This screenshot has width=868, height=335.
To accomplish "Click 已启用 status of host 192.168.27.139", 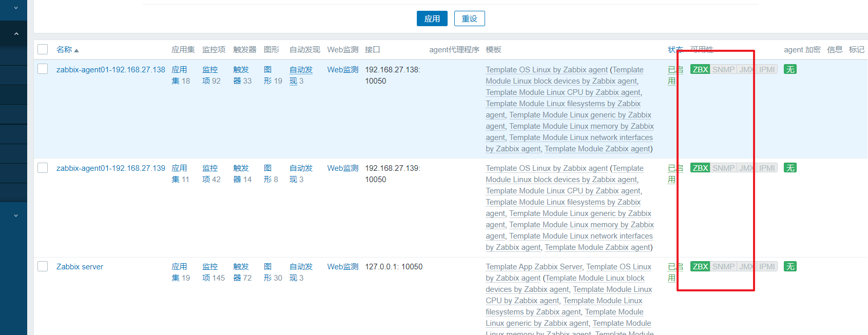I will coord(675,173).
